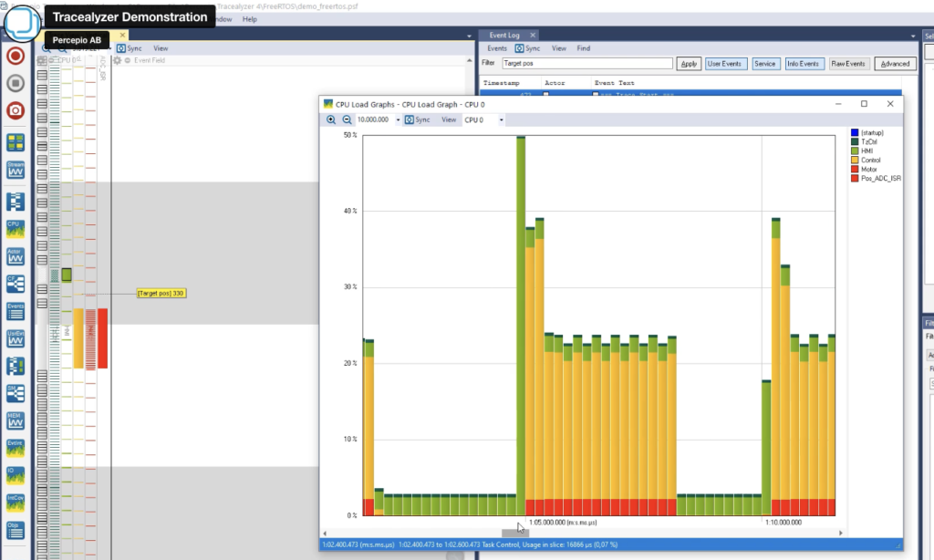Click the CPU Load Graph horizontal scrollbar thumb
The height and width of the screenshot is (560, 934).
(x=514, y=534)
